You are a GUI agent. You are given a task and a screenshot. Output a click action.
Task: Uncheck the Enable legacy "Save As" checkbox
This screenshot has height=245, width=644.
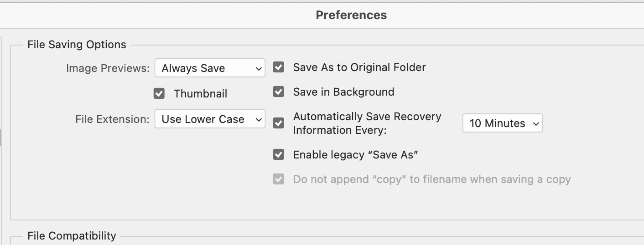[x=279, y=155]
